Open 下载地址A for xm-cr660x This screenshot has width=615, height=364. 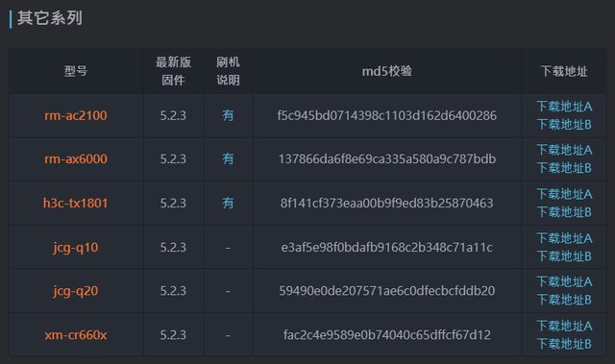(564, 326)
